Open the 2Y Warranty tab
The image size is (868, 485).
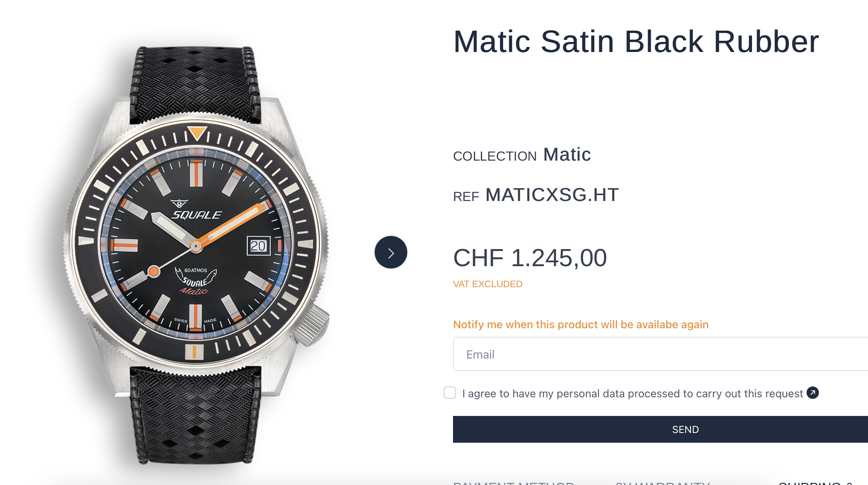pos(662,483)
